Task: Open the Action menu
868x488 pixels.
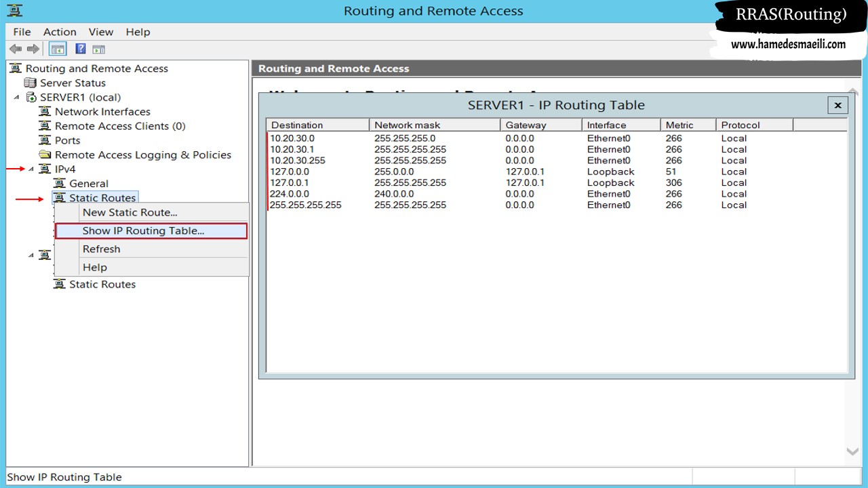Action: [x=60, y=32]
